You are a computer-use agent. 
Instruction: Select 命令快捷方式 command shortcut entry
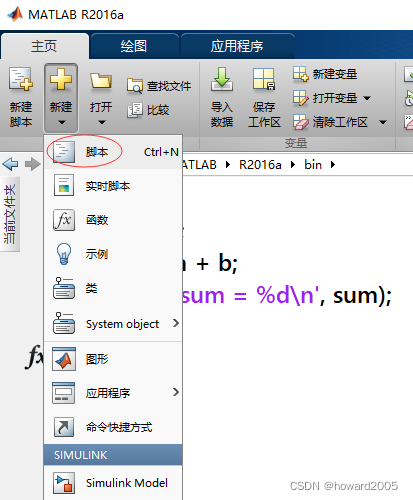coord(113,427)
